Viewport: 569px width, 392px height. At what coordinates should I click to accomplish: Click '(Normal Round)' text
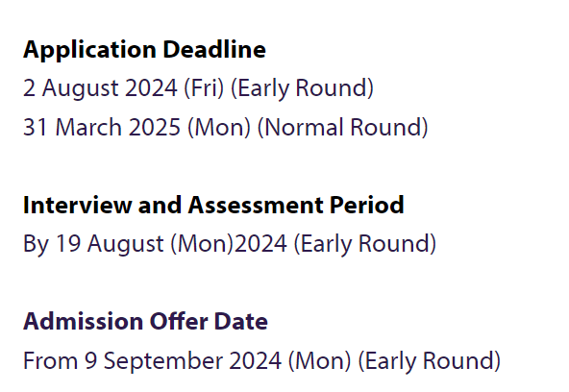[x=342, y=127]
